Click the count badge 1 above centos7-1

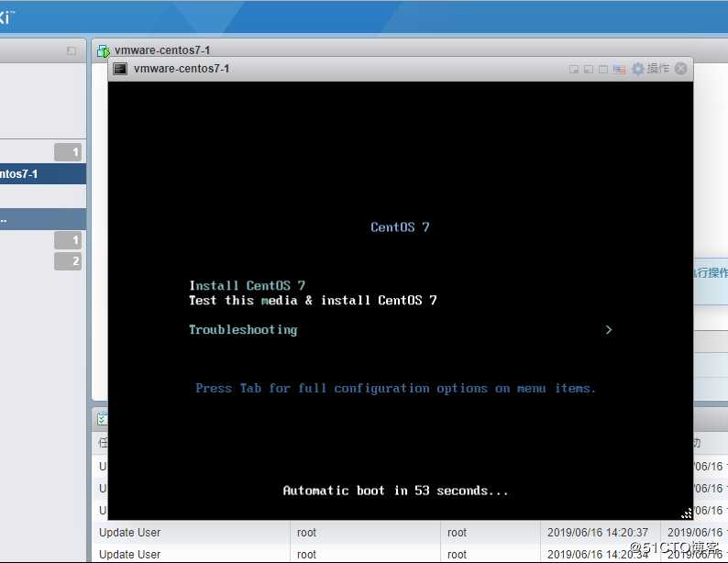[68, 152]
